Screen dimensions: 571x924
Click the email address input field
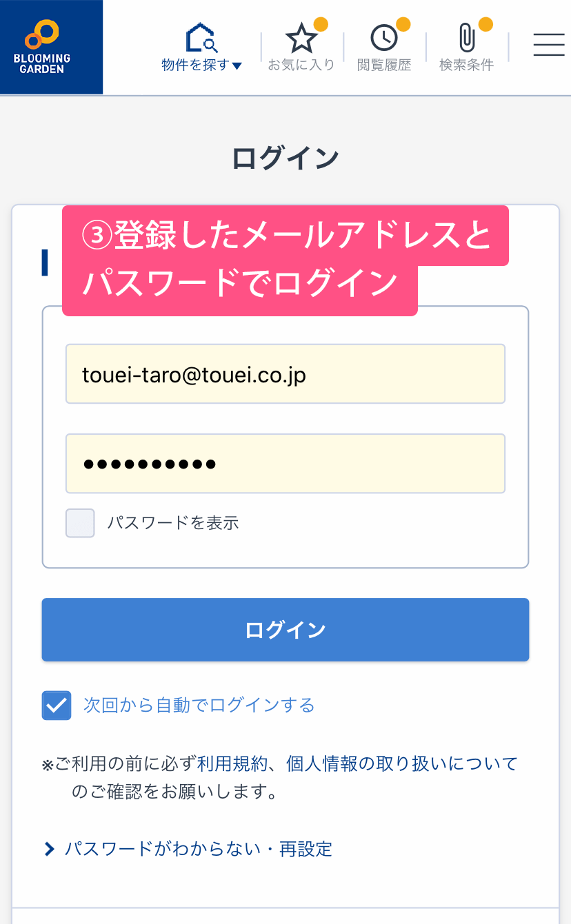pos(285,374)
